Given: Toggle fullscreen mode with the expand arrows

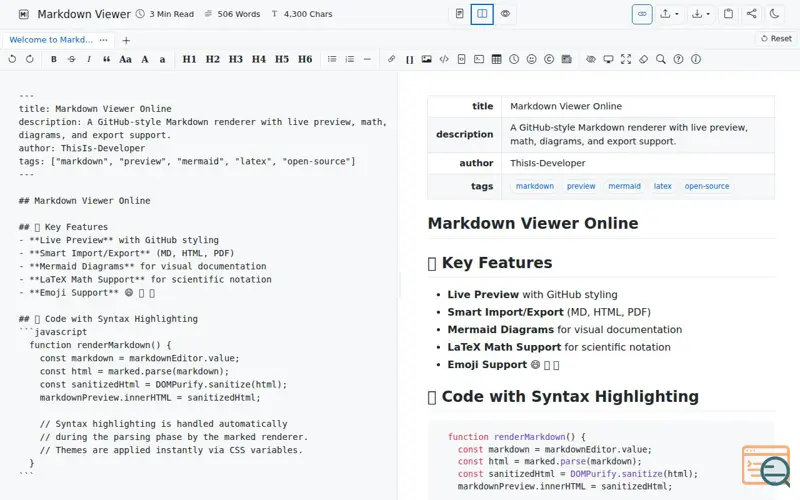Looking at the screenshot, I should tap(626, 59).
